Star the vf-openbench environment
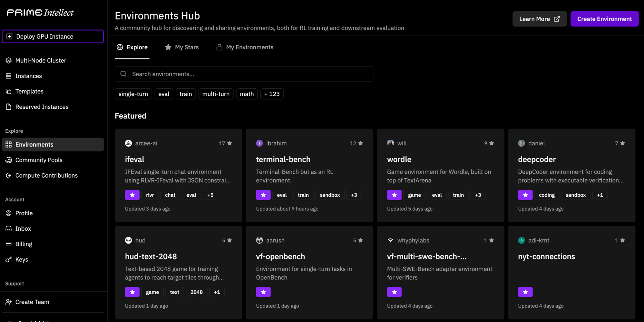This screenshot has width=644, height=322. [x=263, y=292]
